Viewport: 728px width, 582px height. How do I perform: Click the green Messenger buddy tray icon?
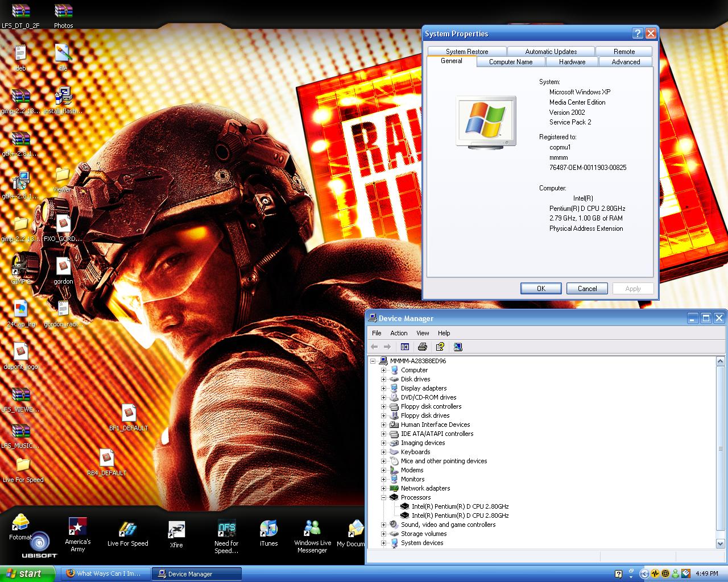(676, 573)
